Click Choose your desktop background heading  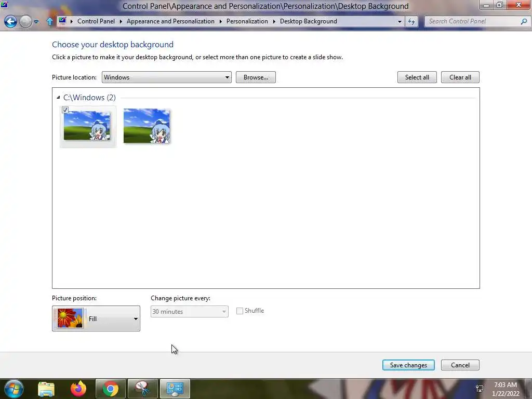pos(113,45)
